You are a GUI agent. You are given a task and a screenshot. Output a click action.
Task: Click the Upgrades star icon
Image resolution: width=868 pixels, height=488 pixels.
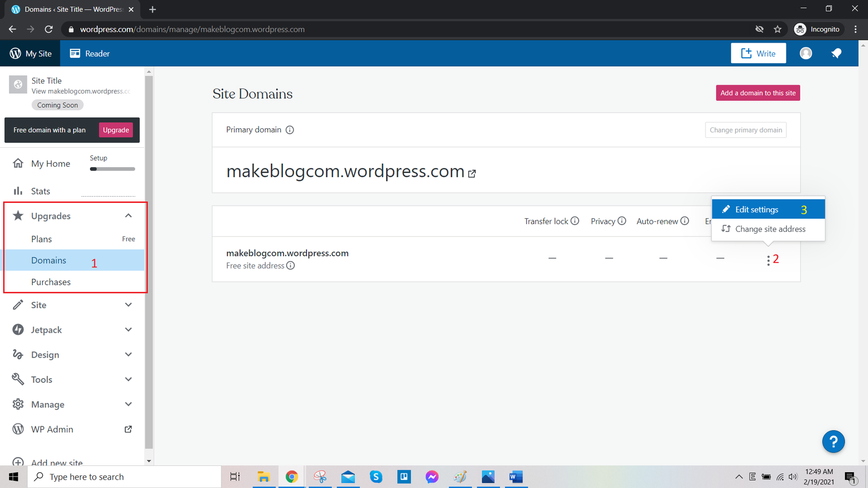[x=18, y=216]
